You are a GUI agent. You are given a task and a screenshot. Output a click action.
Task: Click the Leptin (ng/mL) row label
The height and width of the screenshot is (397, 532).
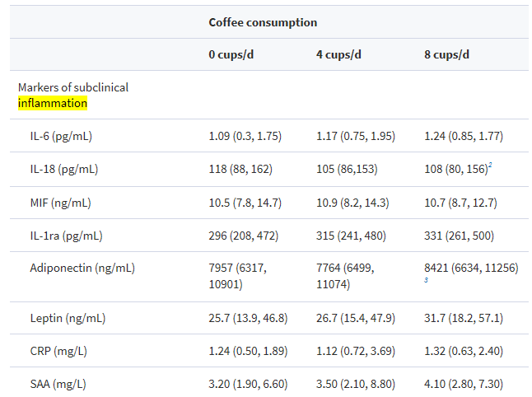[67, 317]
